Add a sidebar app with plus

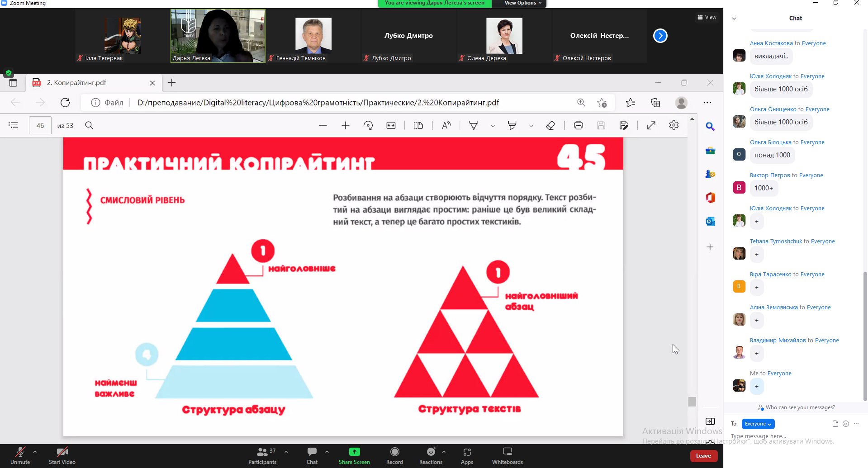(710, 247)
